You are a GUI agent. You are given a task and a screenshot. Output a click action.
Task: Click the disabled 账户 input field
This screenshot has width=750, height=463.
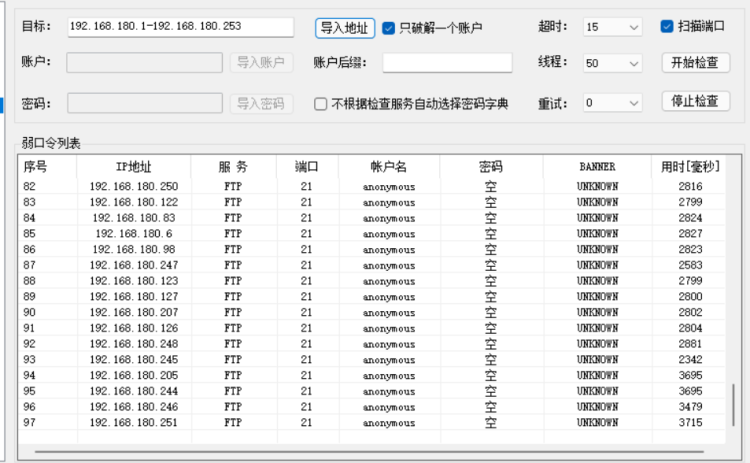coord(144,63)
